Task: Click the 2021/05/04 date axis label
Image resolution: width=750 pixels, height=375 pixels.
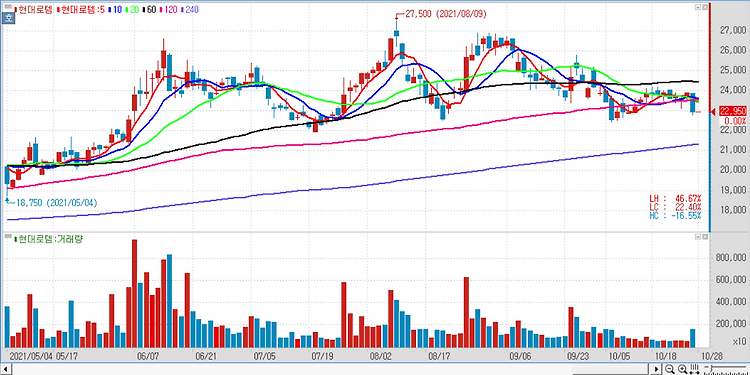Action: point(30,357)
